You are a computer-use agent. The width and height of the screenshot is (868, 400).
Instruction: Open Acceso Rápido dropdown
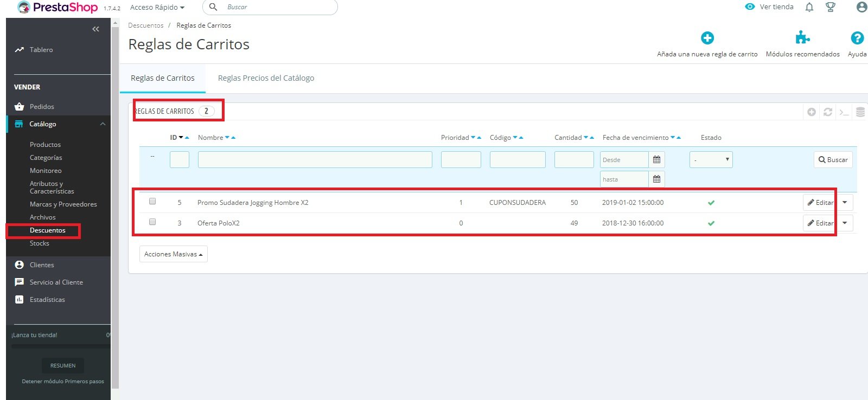157,8
